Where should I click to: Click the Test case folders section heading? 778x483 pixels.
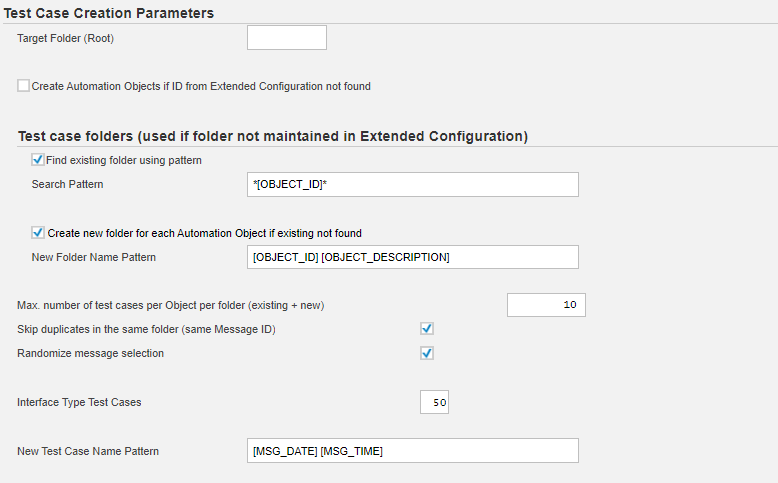pos(273,136)
